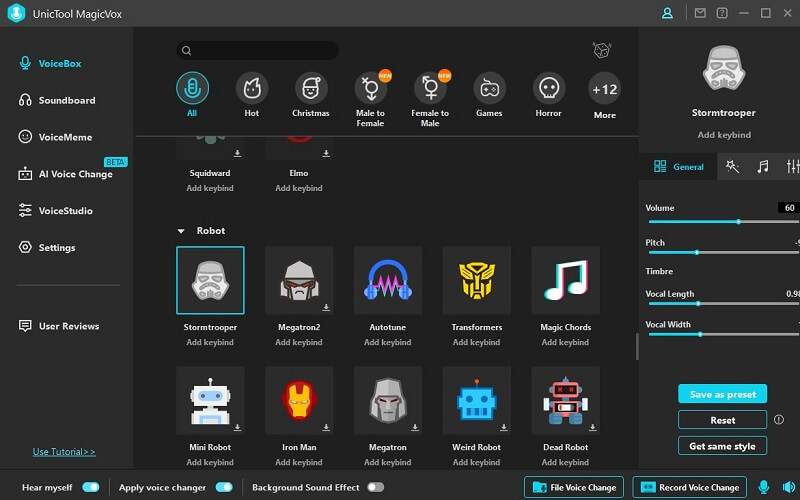This screenshot has width=800, height=500.
Task: Open the Use Tutorial link
Action: pos(64,452)
